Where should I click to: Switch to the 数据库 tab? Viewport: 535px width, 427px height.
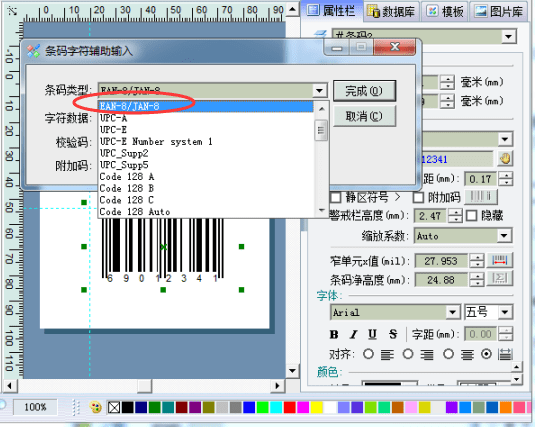pos(391,11)
